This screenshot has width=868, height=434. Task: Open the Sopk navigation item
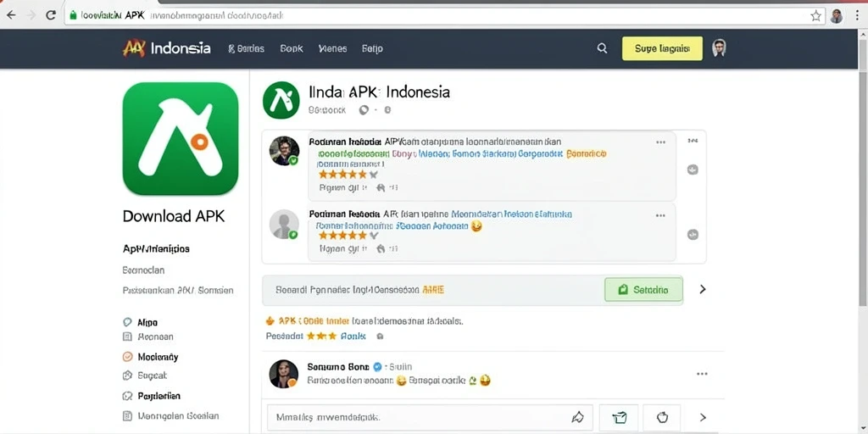(292, 48)
